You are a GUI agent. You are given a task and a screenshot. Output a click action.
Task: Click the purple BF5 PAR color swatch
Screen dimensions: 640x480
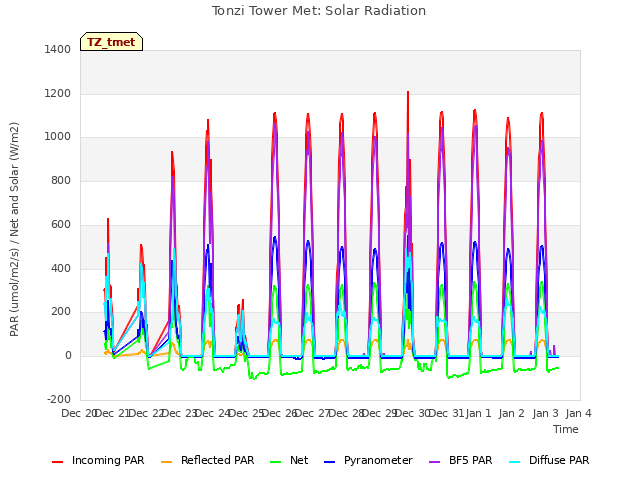click(435, 462)
